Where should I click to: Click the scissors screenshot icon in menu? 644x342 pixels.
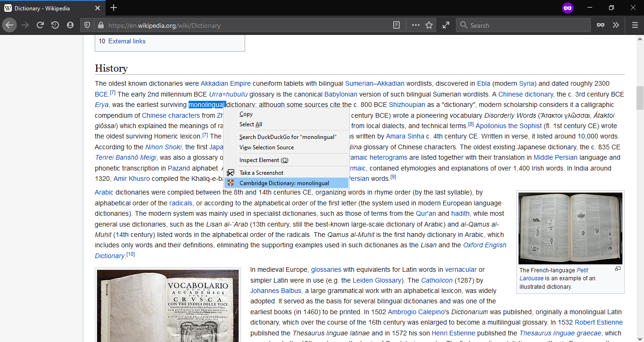pyautogui.click(x=231, y=173)
